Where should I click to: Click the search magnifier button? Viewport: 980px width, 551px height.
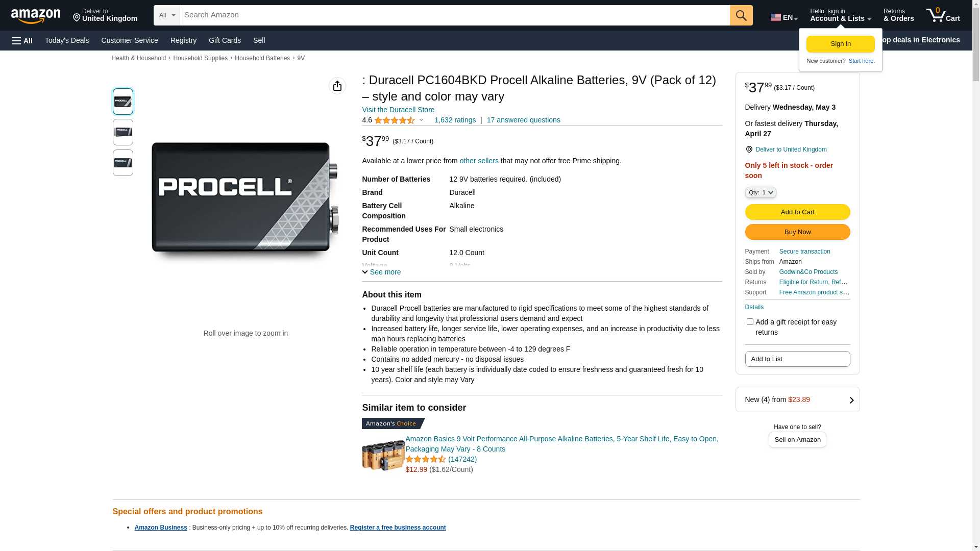coord(741,15)
